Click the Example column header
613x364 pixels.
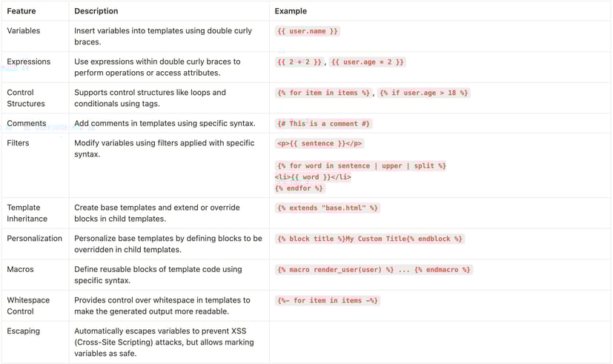(x=291, y=11)
